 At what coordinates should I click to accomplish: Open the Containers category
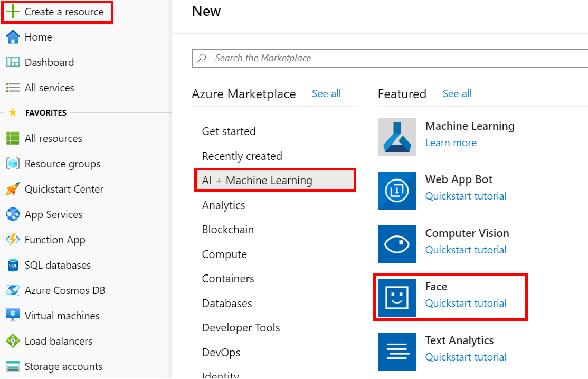(228, 279)
